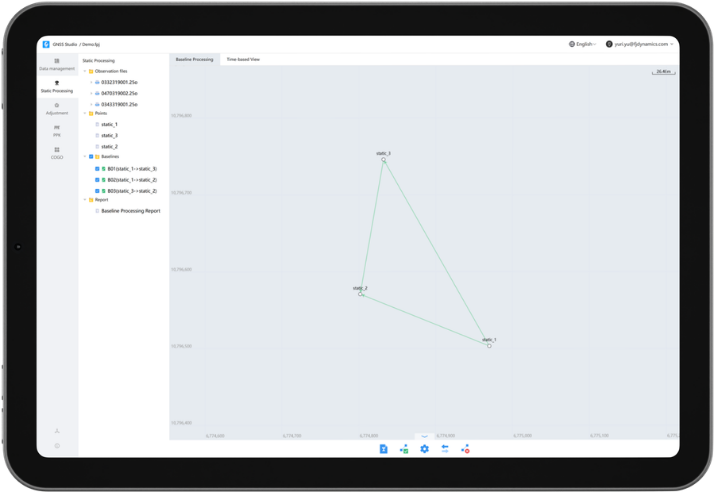Click the settings gear in bottom toolbar
Viewport: 716px width, 494px height.
pos(424,449)
